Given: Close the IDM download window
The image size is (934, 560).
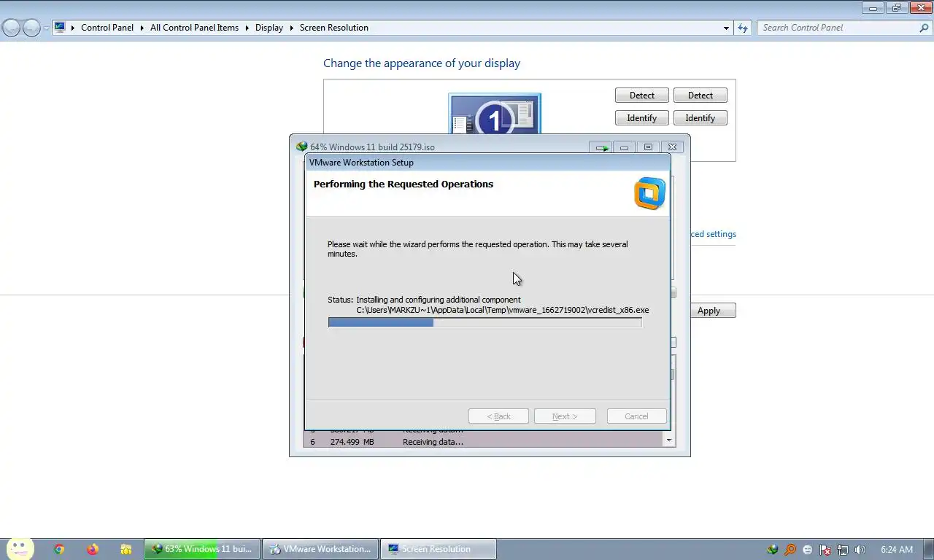Looking at the screenshot, I should (x=673, y=147).
